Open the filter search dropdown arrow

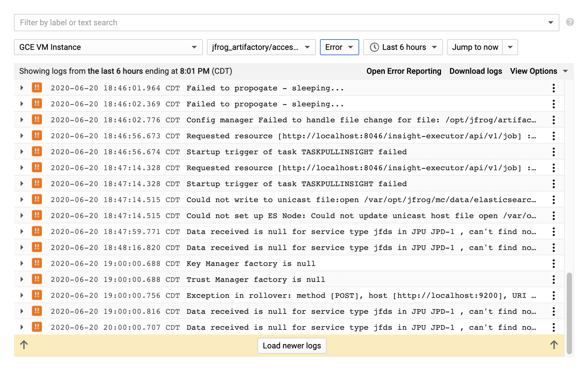550,23
